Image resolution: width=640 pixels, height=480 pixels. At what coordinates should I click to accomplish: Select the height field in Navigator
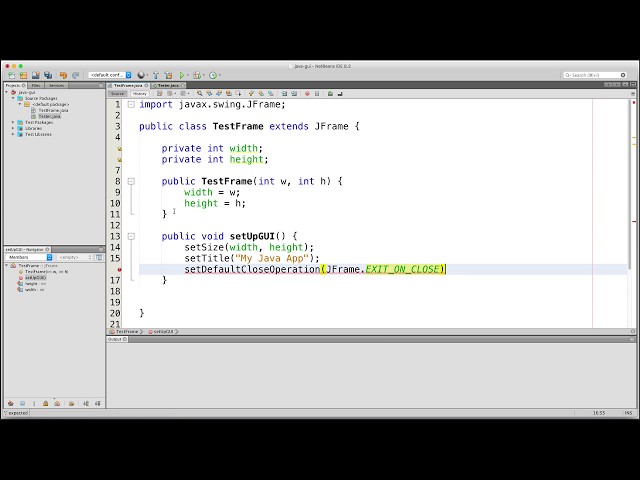(35, 284)
